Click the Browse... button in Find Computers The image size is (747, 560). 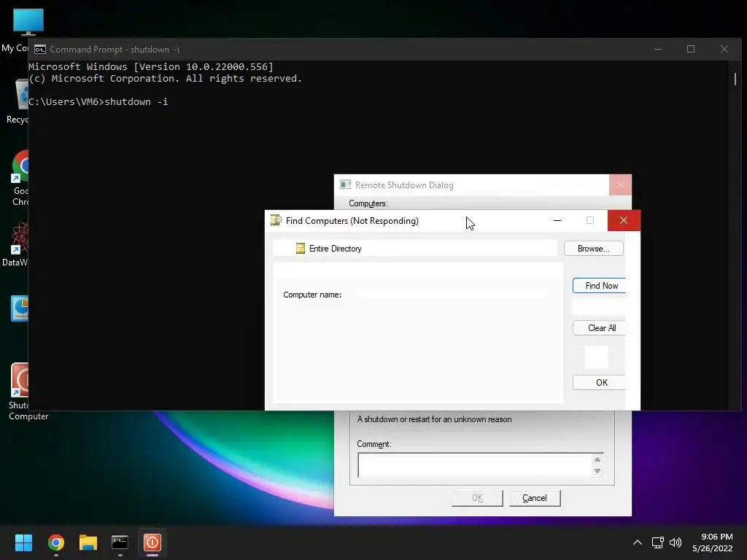coord(593,249)
